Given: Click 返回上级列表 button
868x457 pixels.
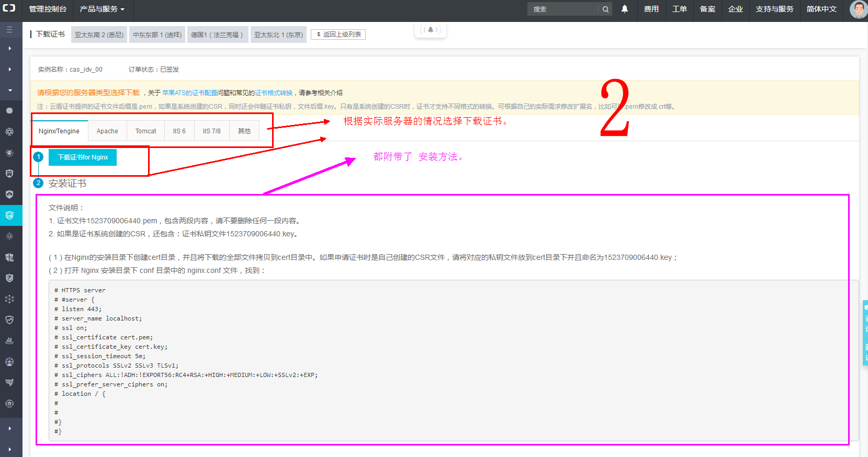Looking at the screenshot, I should 339,35.
